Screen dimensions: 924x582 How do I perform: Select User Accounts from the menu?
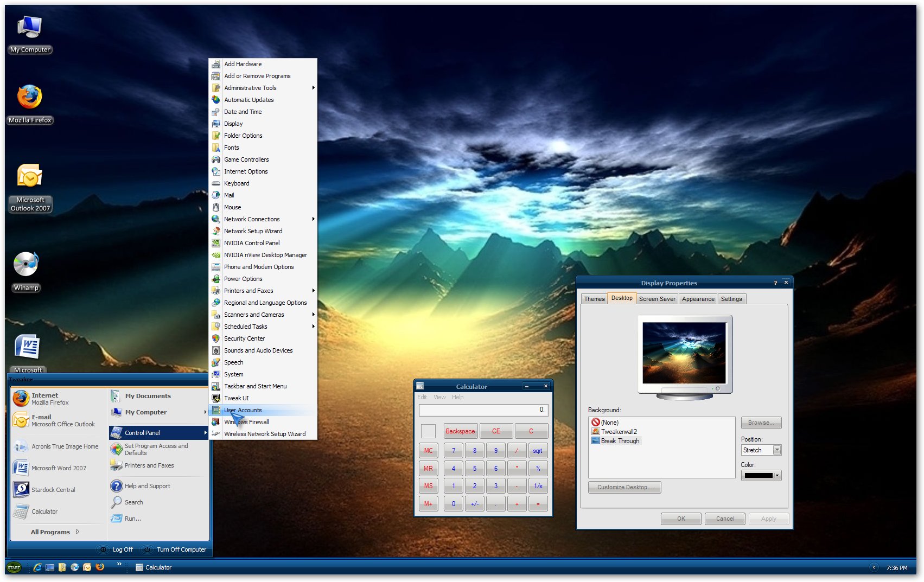(x=243, y=410)
